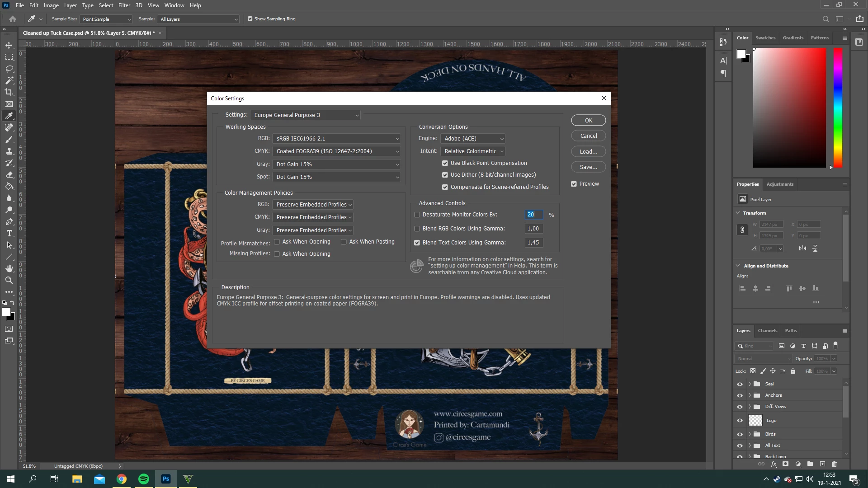Click the Move tool
The width and height of the screenshot is (868, 488).
coord(9,45)
